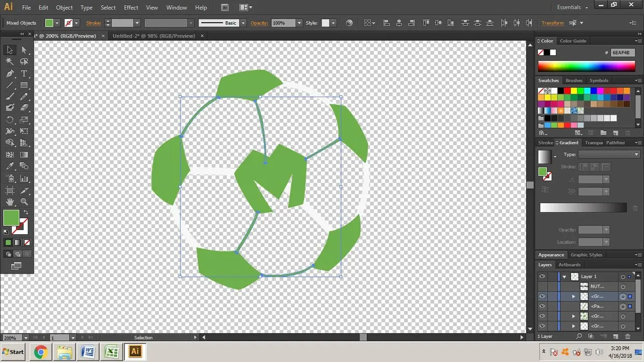Click the Create New Layer icon
The image size is (644, 362).
pos(615,336)
